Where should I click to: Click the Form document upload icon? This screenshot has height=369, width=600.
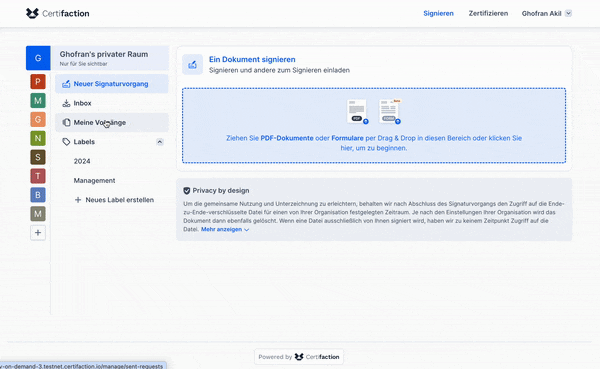pos(390,112)
